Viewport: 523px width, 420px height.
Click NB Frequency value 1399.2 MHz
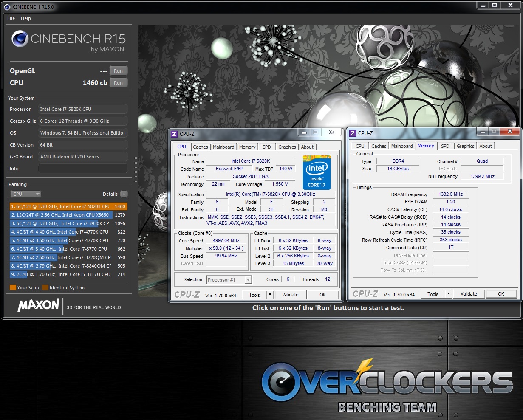482,176
